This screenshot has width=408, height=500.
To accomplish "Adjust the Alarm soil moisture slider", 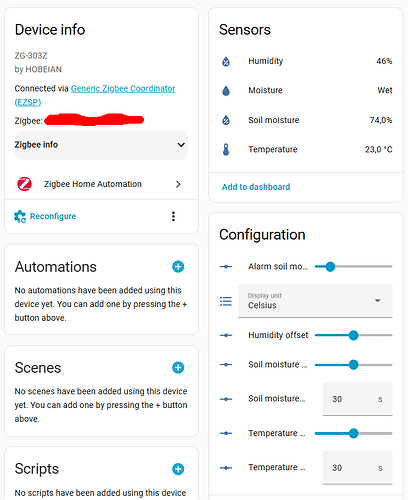I will coord(353,267).
